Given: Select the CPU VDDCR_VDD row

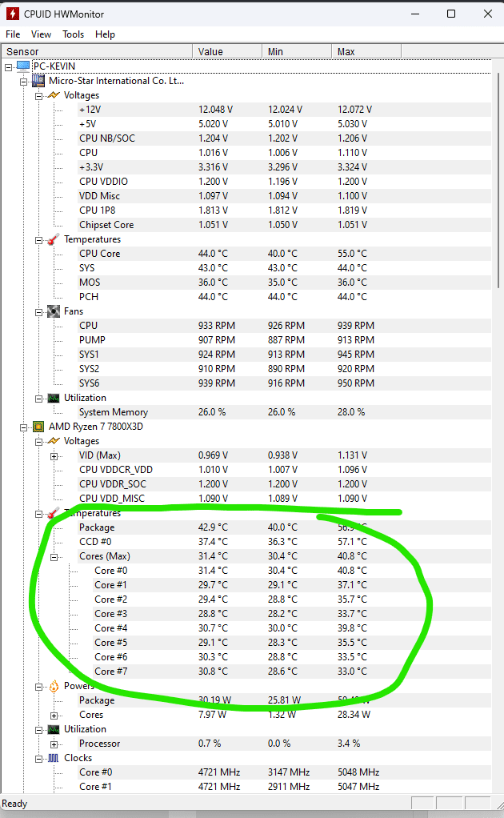Looking at the screenshot, I should click(284, 470).
